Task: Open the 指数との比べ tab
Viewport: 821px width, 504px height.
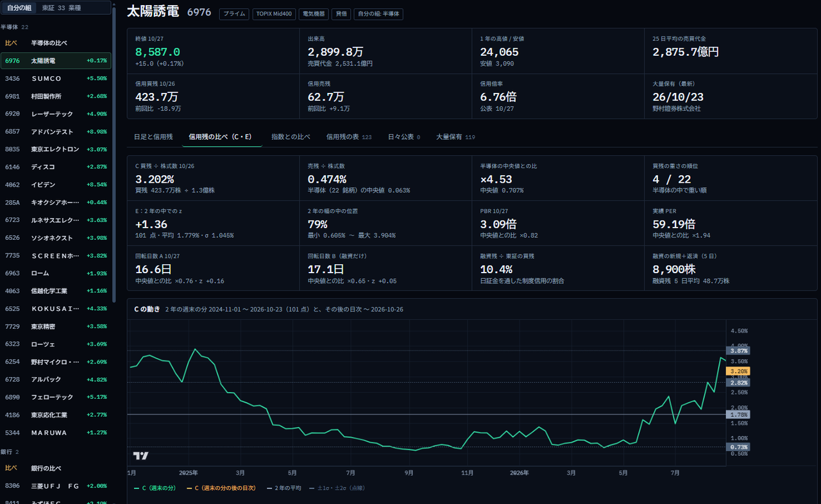Action: click(291, 137)
